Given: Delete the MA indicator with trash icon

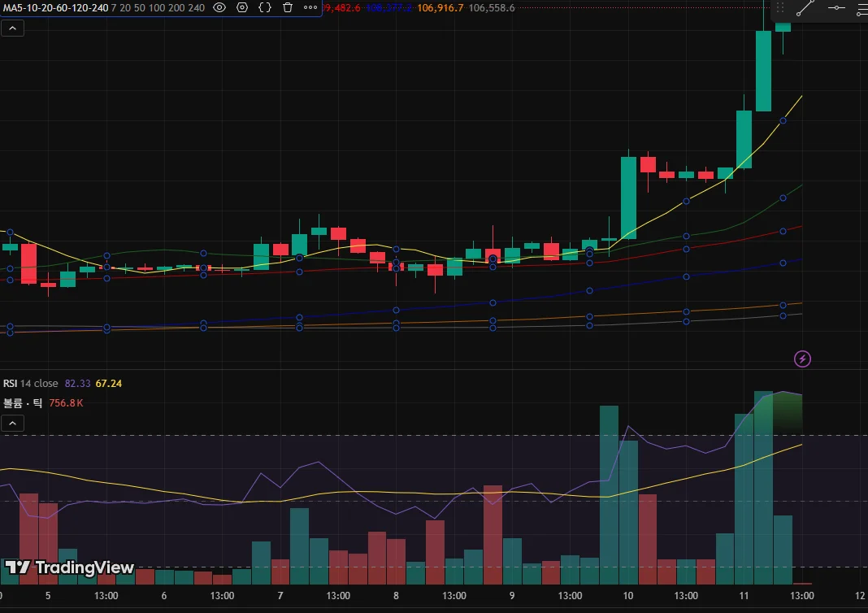Looking at the screenshot, I should tap(288, 8).
